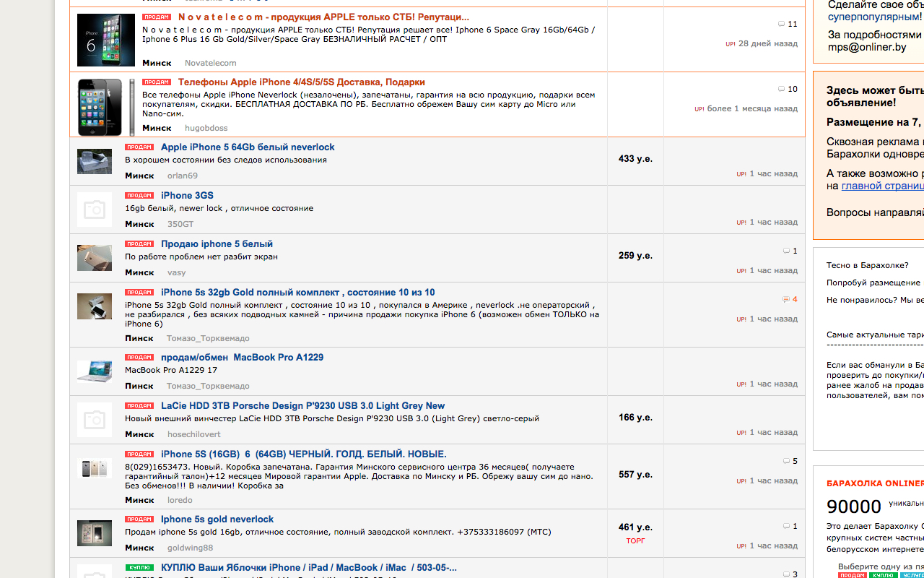Viewport: 924px width, 578px height.
Task: Click the mps@onliner.by email text
Action: (867, 47)
